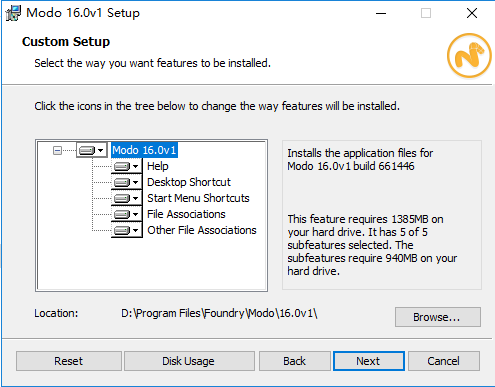Screen dimensions: 495x387
Task: Select the Desktop Shortcut feature label
Action: (189, 182)
